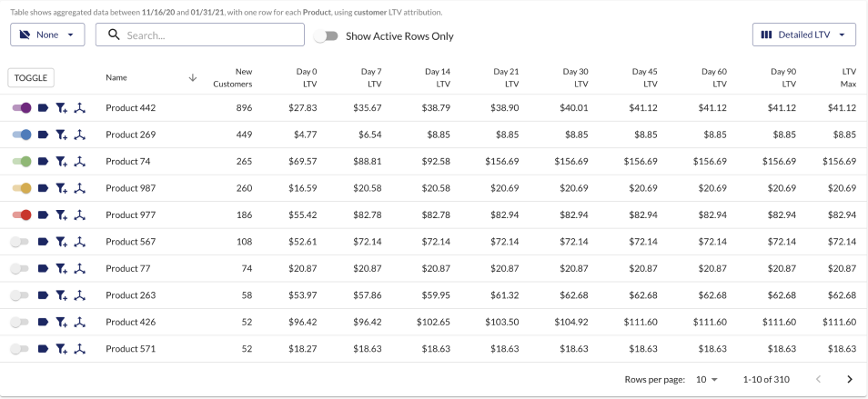This screenshot has width=868, height=399.
Task: Click the add filter icon for Product 269
Action: click(x=61, y=135)
